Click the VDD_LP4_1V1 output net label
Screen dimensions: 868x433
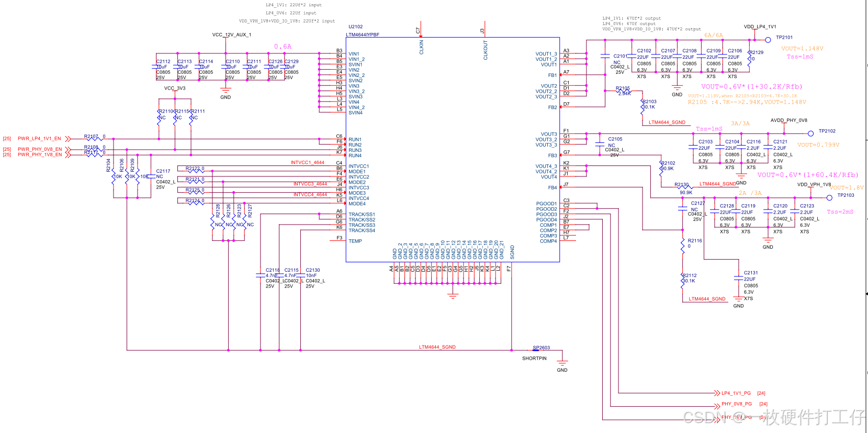760,27
